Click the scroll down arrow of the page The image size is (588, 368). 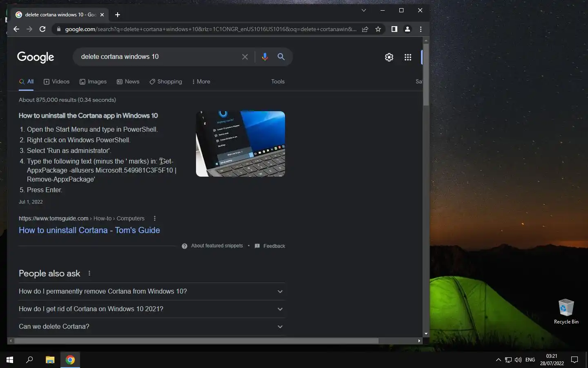[x=426, y=334]
